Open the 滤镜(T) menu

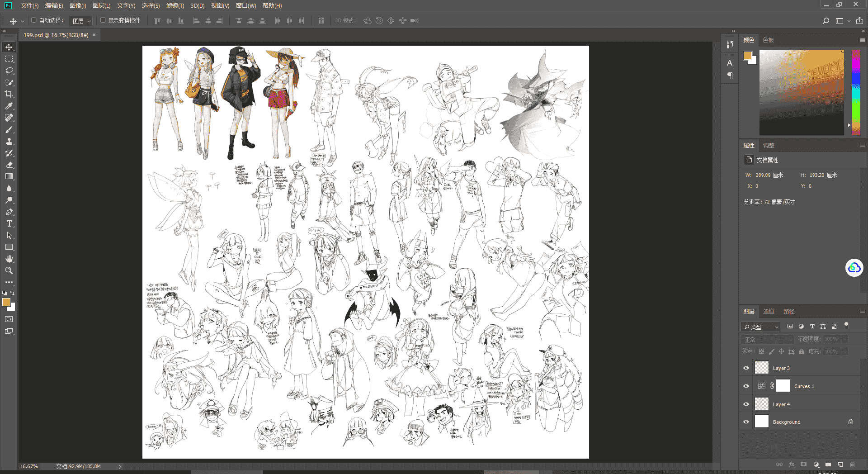click(x=175, y=6)
